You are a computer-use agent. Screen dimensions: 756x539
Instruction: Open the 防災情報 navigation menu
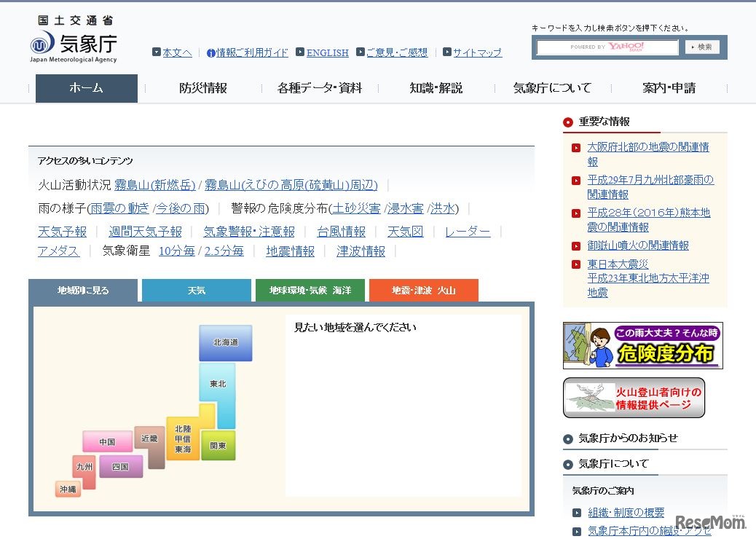tap(202, 87)
